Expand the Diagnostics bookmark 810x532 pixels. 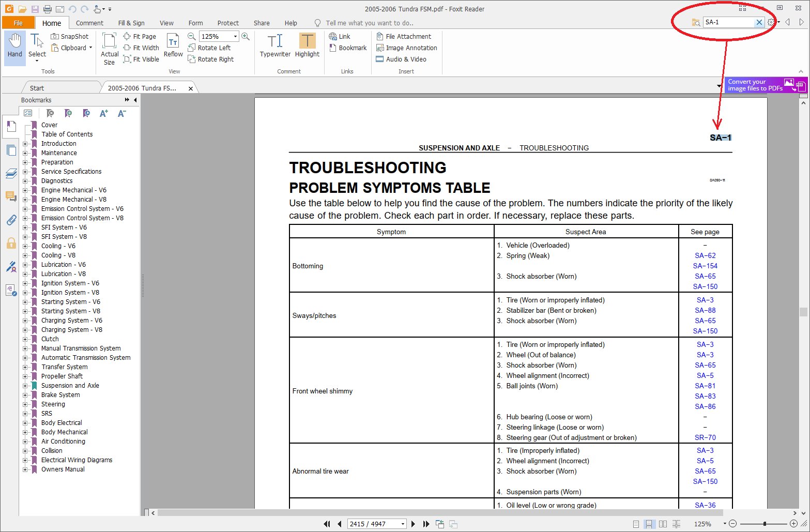25,181
